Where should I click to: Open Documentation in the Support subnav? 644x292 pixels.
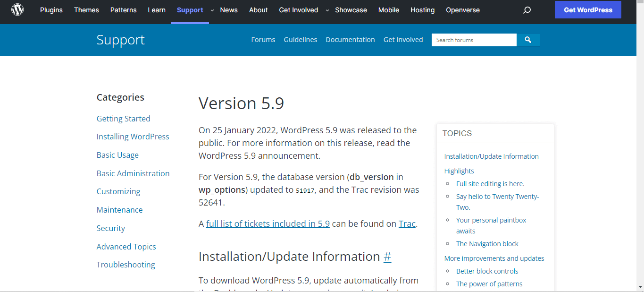pos(351,40)
